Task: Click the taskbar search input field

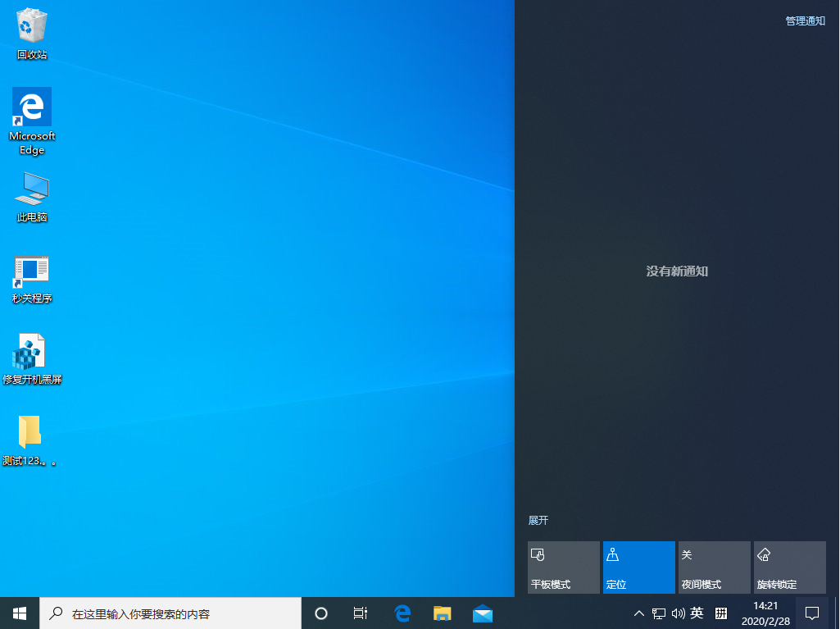Action: click(x=172, y=613)
